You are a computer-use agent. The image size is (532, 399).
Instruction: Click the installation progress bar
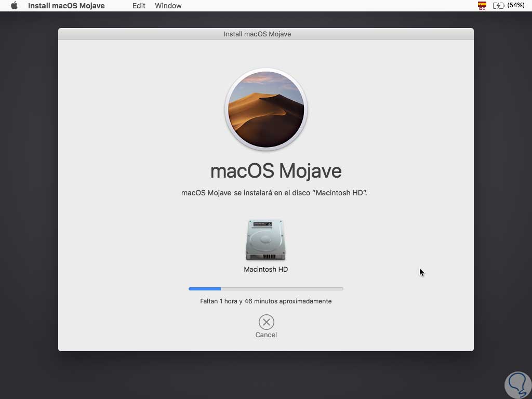point(265,289)
